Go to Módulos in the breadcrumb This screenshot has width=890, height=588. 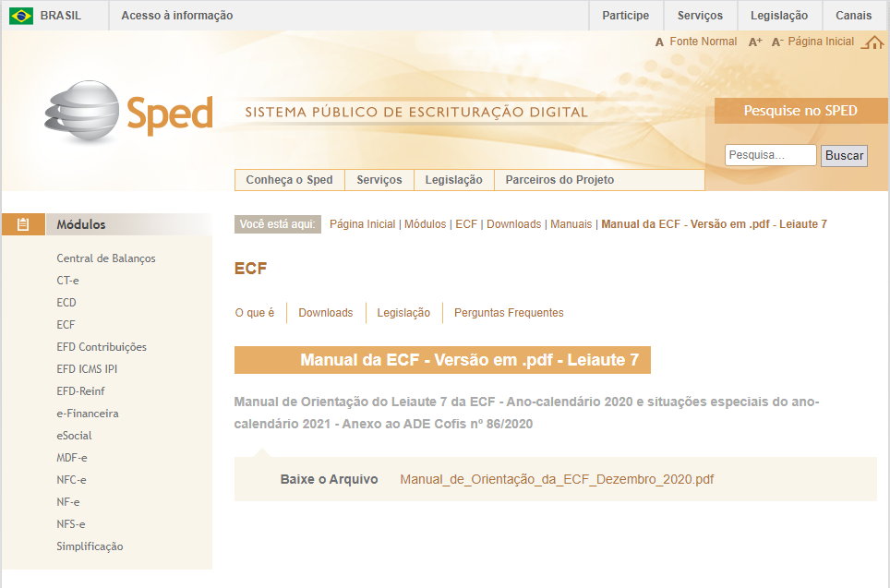pos(425,224)
